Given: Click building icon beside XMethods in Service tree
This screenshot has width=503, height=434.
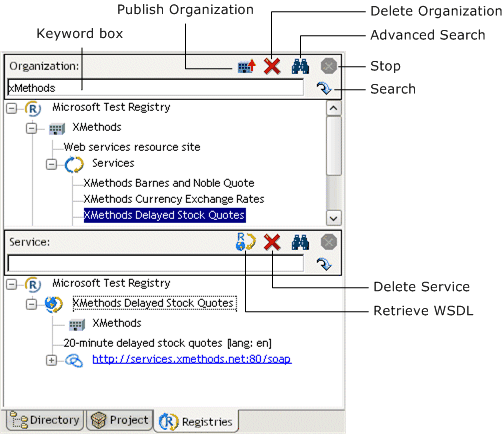Looking at the screenshot, I should [x=77, y=325].
